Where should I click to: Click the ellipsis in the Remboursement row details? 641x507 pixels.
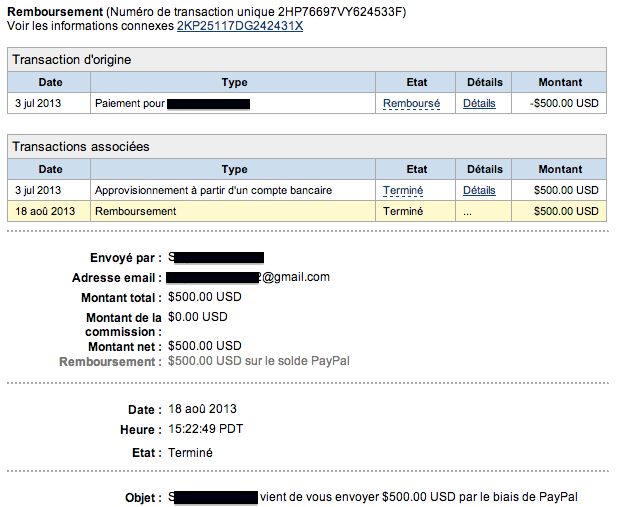[x=467, y=212]
